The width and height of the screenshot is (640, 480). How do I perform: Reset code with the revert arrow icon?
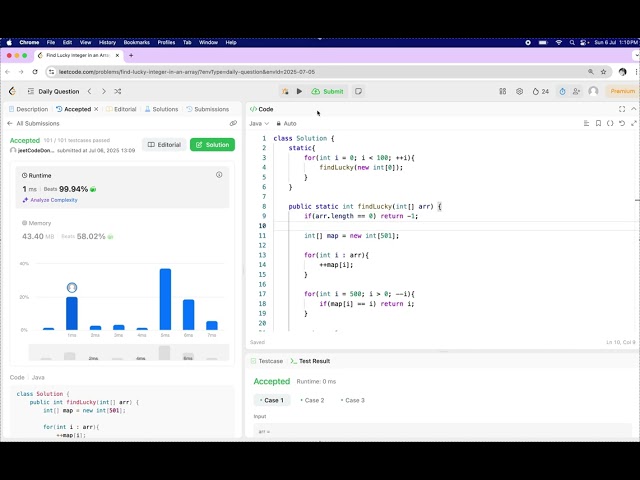tap(622, 123)
